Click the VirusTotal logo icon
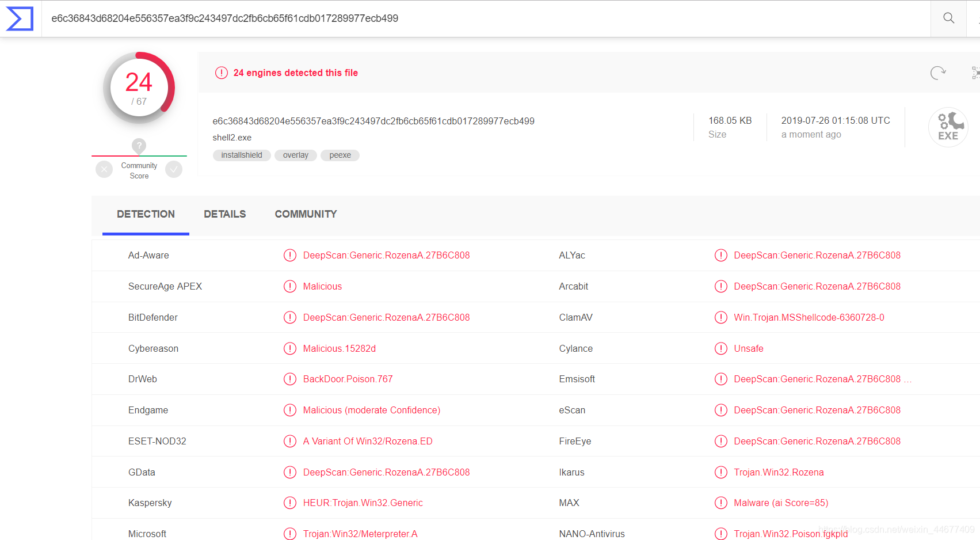The height and width of the screenshot is (540, 980). coord(20,18)
